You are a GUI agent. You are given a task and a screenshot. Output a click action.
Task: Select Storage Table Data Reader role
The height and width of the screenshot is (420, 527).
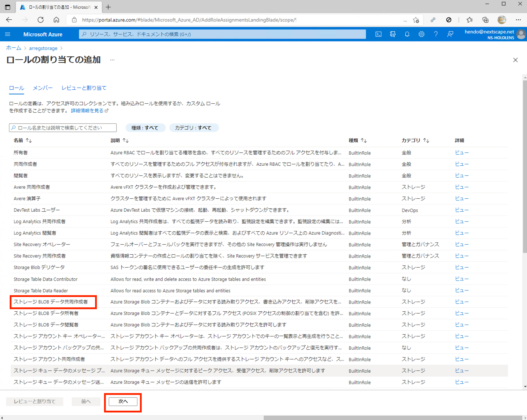click(41, 291)
